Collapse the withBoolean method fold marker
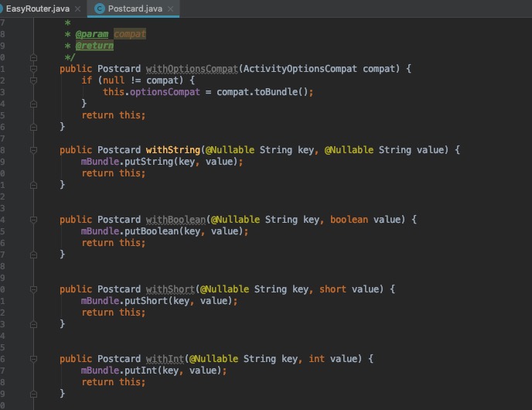This screenshot has height=410, width=532. tap(33, 220)
